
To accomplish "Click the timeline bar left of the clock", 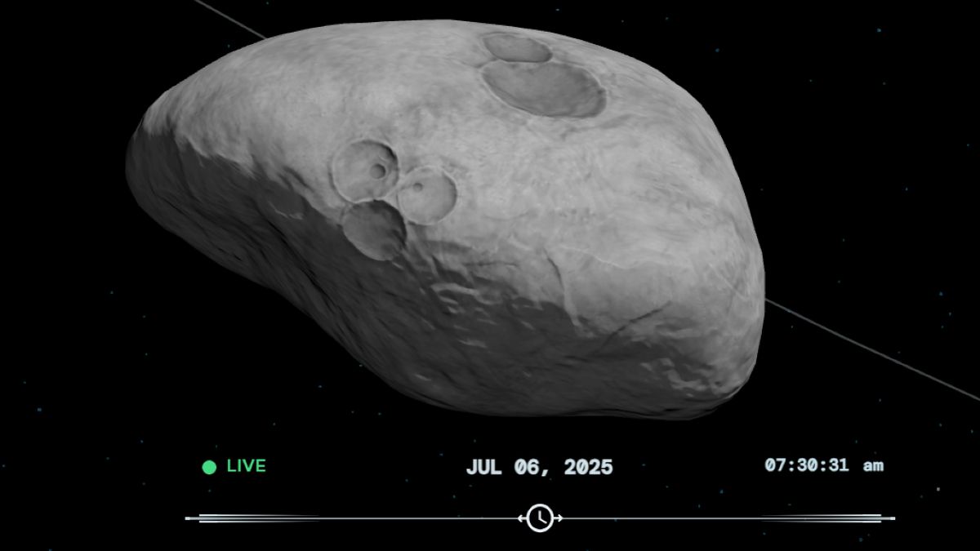I will (367, 518).
